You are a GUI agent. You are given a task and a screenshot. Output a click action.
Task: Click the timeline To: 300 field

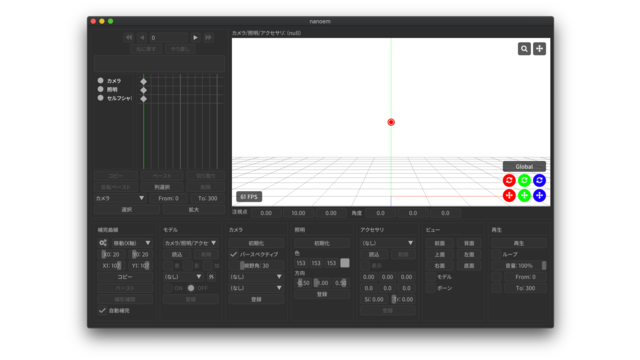coord(208,198)
